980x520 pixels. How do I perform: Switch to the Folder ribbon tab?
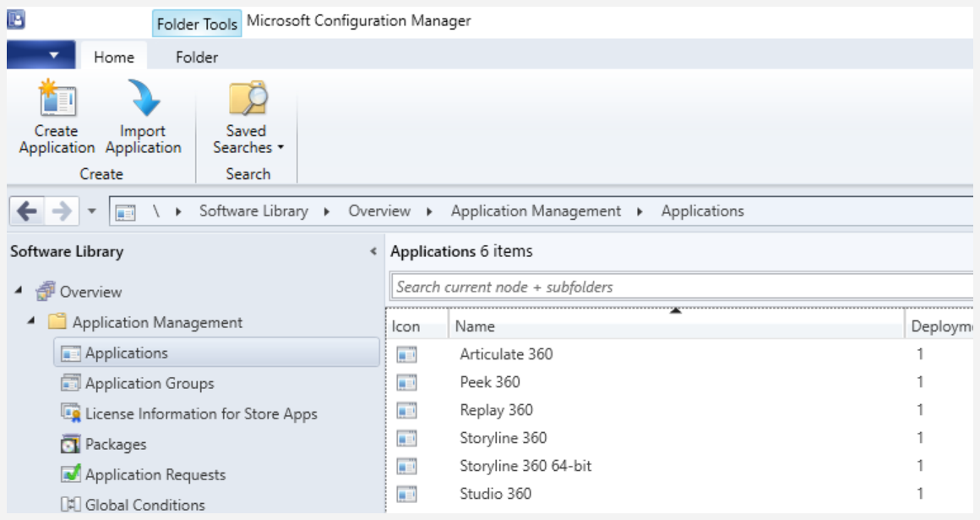pyautogui.click(x=197, y=57)
